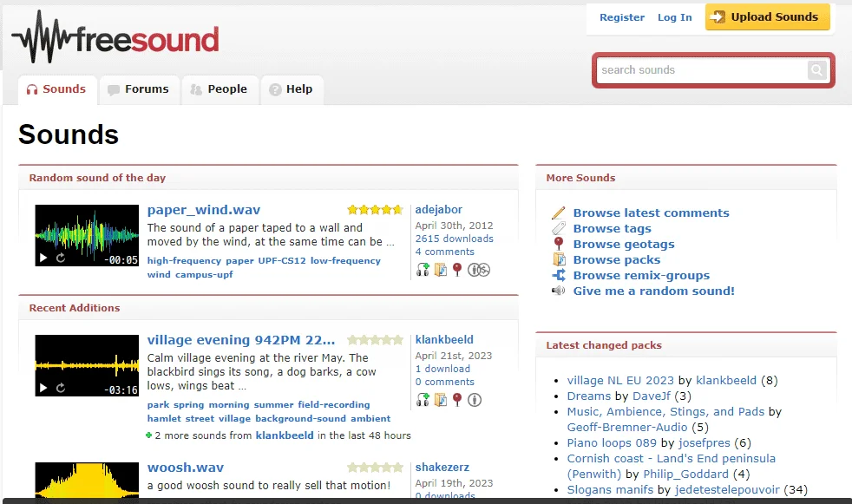This screenshot has height=504, width=852.
Task: Open the Dreams pack
Action: click(589, 396)
